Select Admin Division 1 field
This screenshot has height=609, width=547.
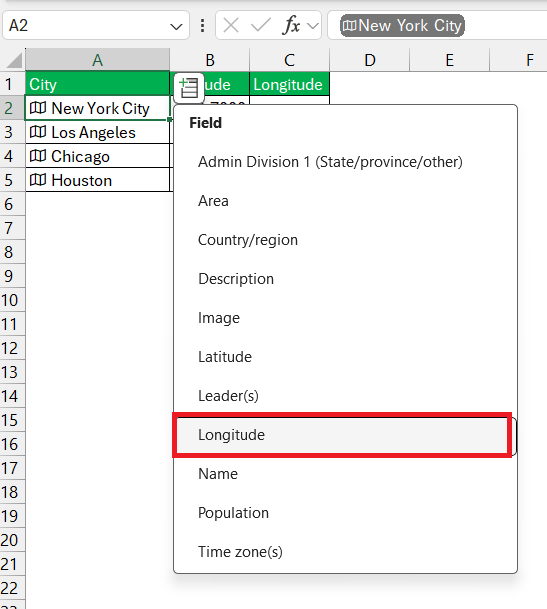[345, 162]
